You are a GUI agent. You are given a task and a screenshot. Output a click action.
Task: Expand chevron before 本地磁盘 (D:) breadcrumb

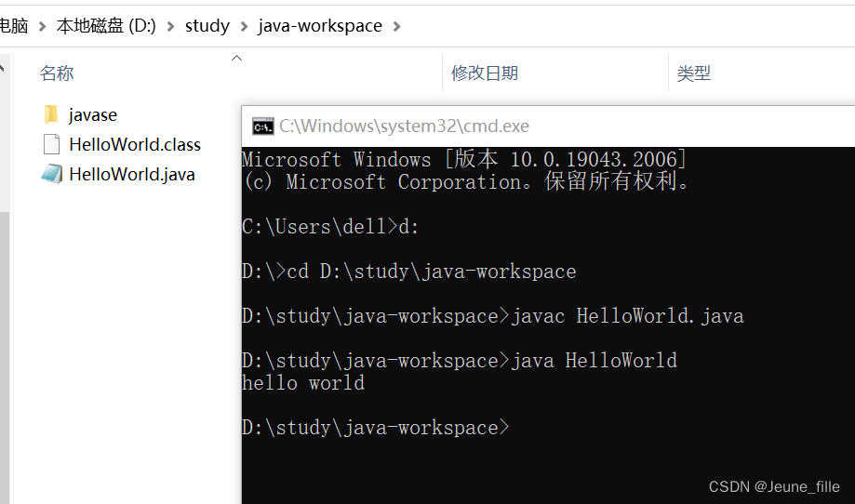coord(42,26)
